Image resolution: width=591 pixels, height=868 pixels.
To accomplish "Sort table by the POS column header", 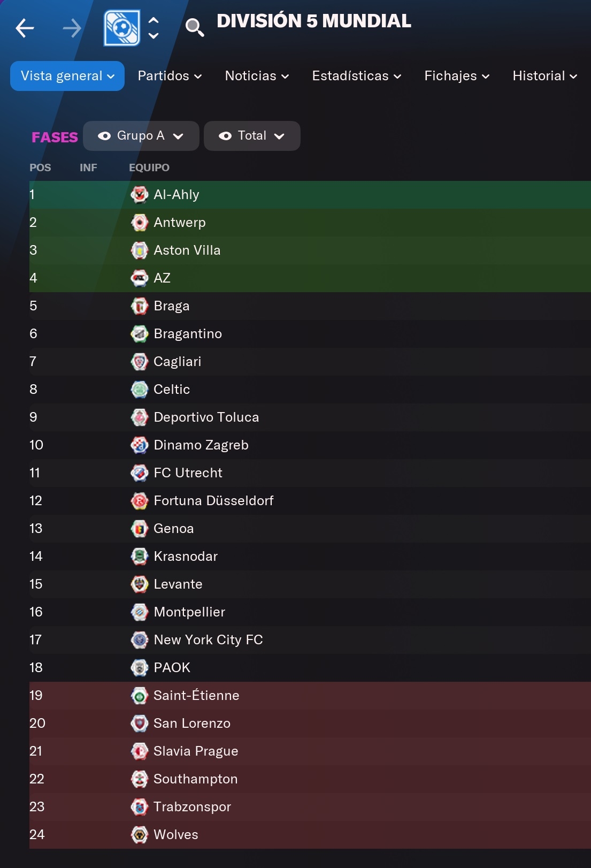I will coord(40,167).
